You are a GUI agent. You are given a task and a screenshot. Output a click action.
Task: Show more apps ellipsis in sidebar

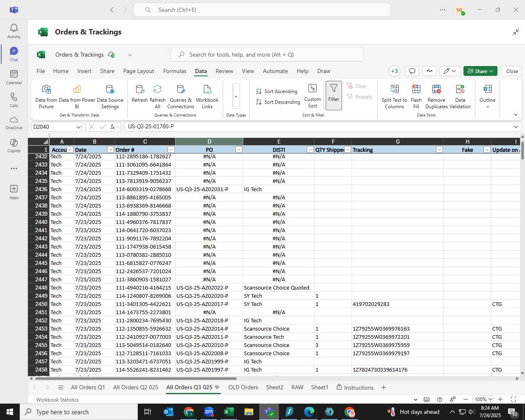coord(14,169)
